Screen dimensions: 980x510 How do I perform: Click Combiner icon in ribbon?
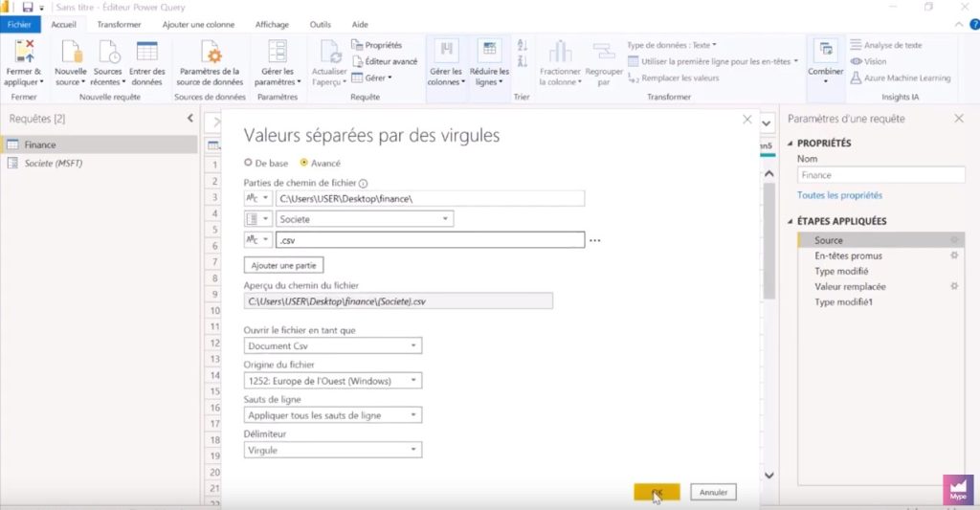tap(826, 50)
